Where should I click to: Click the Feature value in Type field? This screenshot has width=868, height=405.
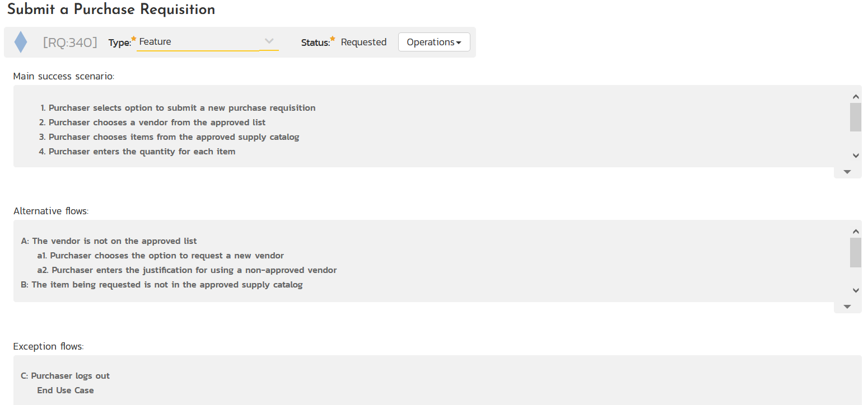[x=155, y=41]
